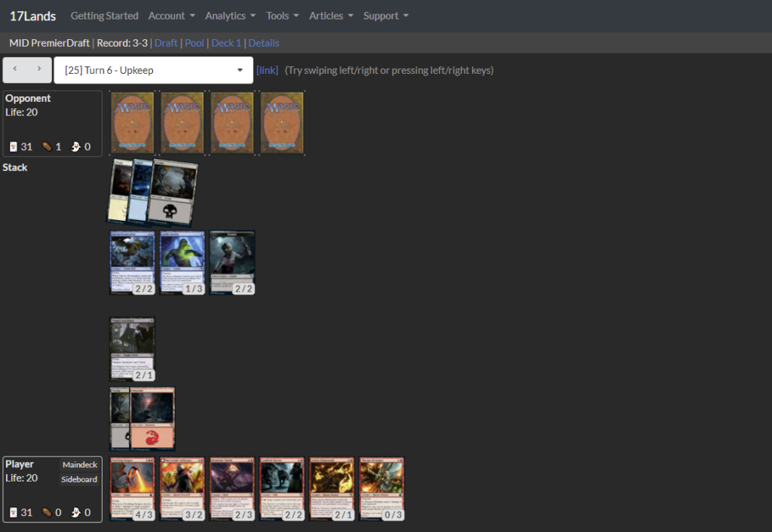Click the opponent's exile ghost icon
Screen dimensions: 772x532
pyautogui.click(x=76, y=147)
